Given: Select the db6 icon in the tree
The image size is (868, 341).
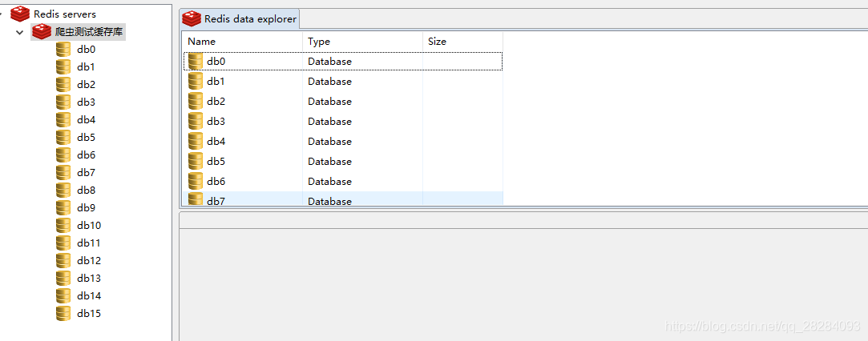Looking at the screenshot, I should coord(63,155).
